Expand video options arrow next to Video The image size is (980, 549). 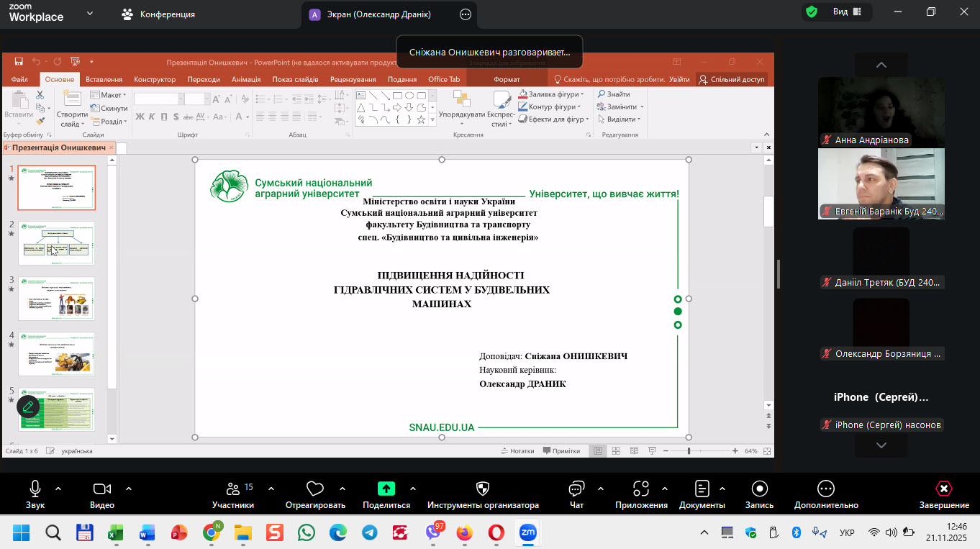click(129, 489)
